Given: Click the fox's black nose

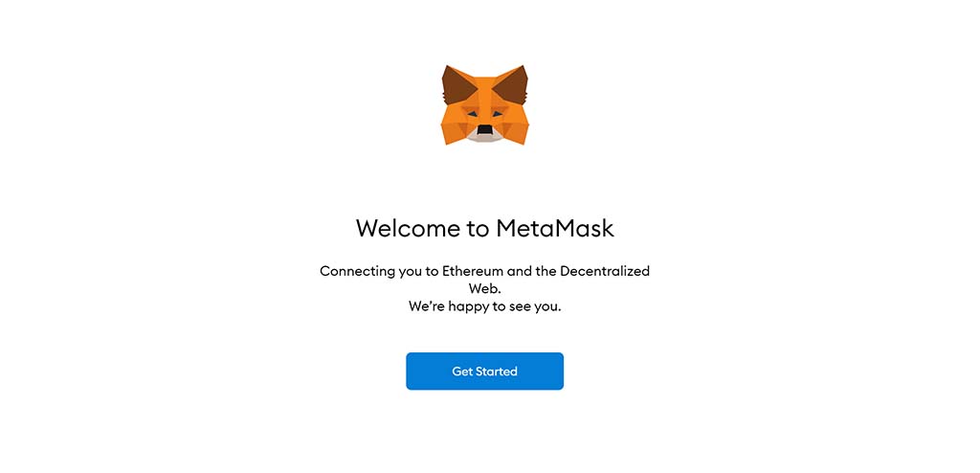Looking at the screenshot, I should click(485, 129).
